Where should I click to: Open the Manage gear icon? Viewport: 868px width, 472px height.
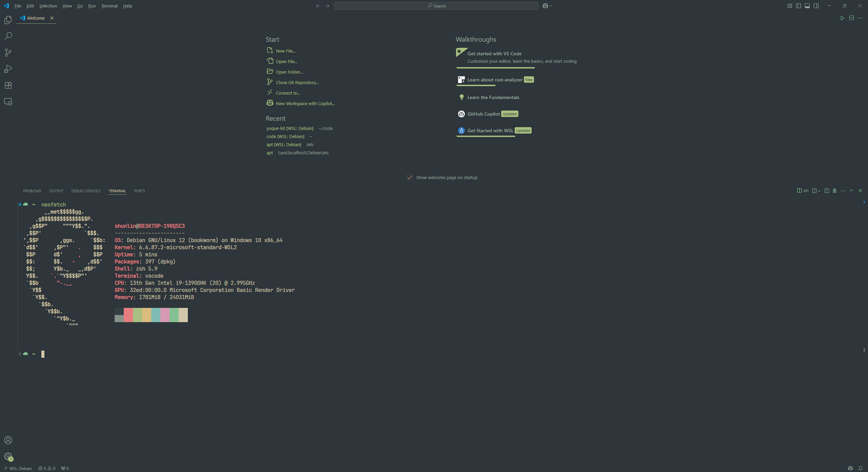pos(8,456)
